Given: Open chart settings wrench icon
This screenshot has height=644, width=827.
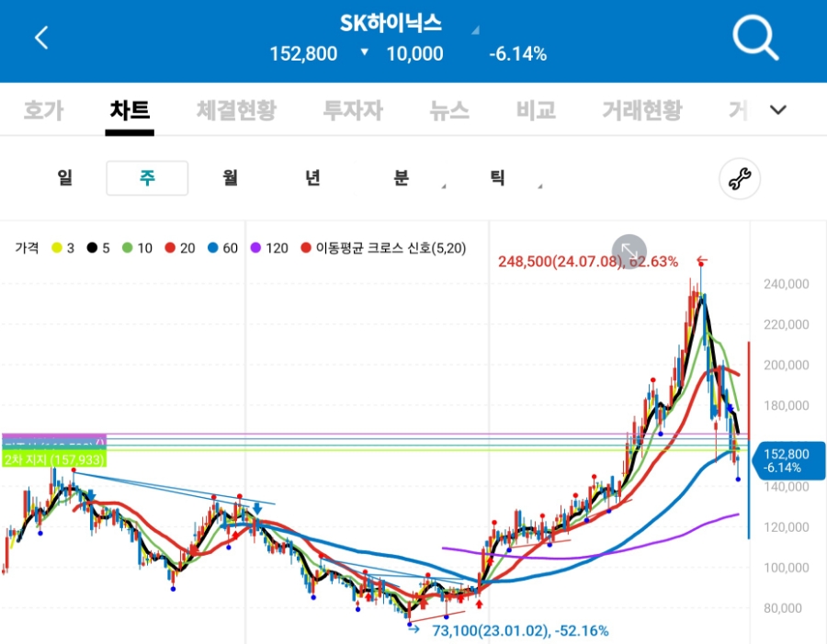Looking at the screenshot, I should (x=740, y=178).
